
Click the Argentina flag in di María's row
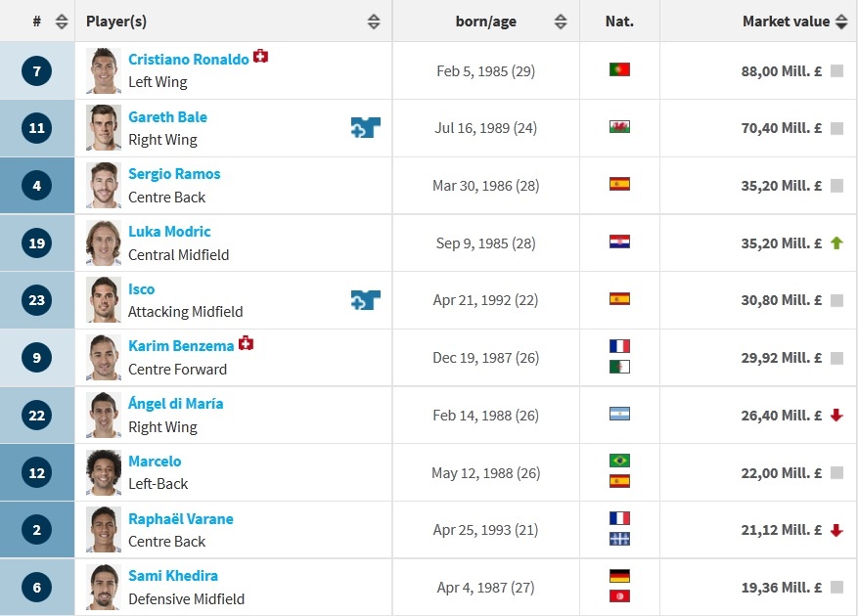pos(619,416)
